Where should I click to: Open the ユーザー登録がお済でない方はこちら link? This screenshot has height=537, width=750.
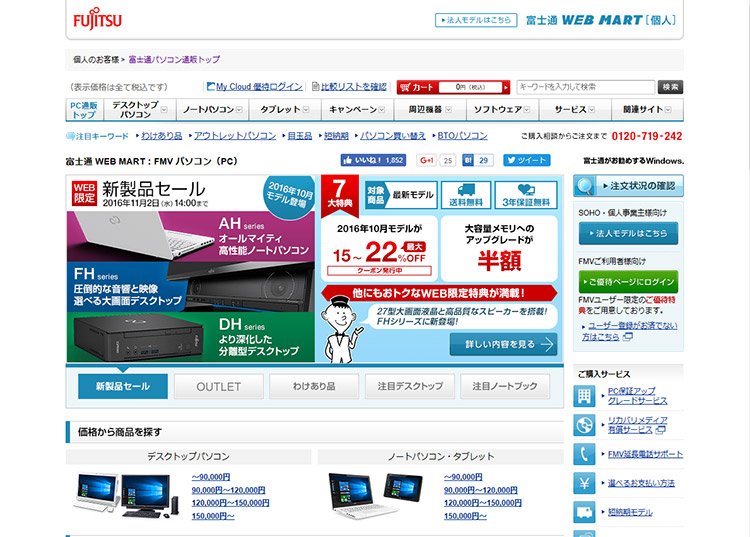(x=629, y=331)
